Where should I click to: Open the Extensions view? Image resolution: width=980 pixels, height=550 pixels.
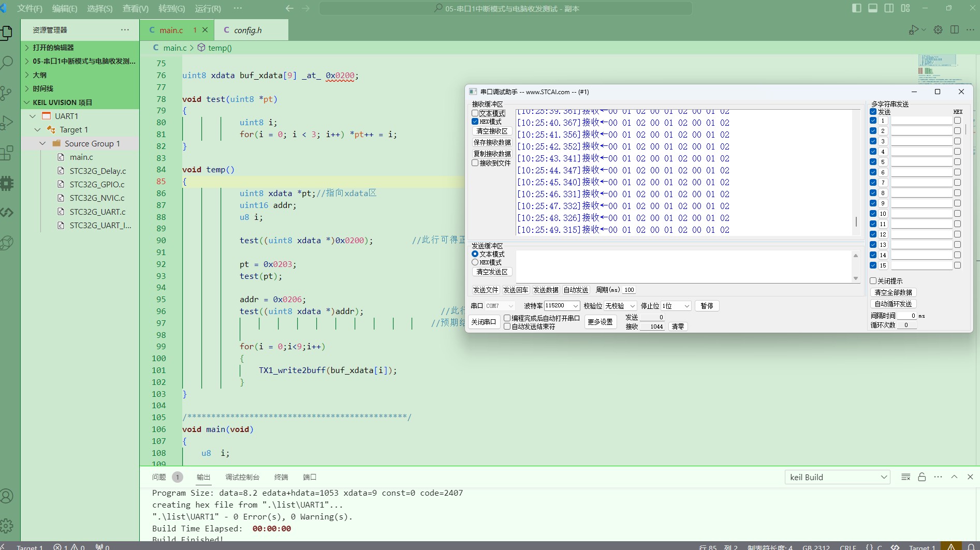click(7, 153)
